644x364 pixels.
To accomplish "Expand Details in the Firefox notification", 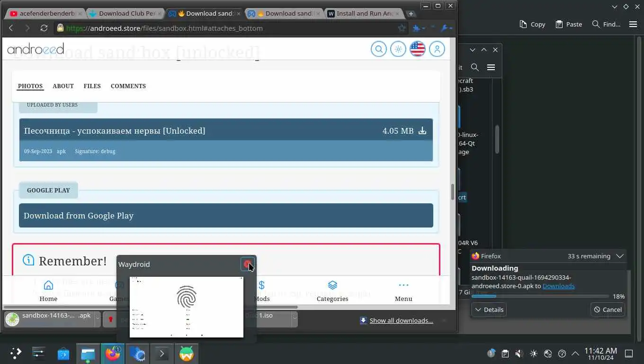I will 489,309.
